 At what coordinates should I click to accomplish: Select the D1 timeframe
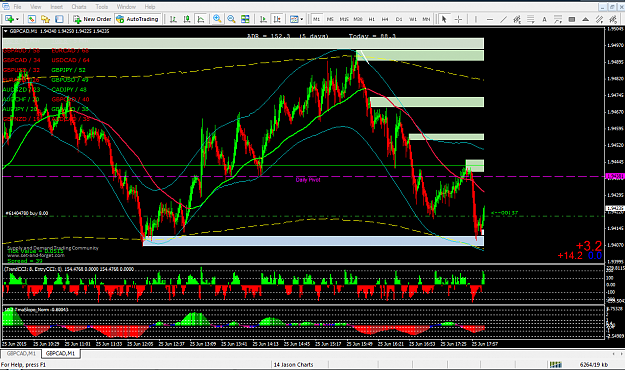coord(399,19)
